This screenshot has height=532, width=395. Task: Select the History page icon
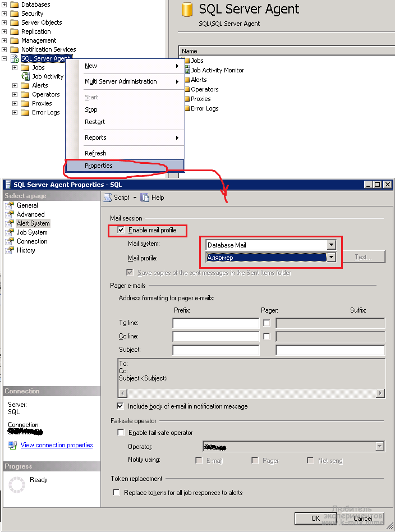(10, 250)
